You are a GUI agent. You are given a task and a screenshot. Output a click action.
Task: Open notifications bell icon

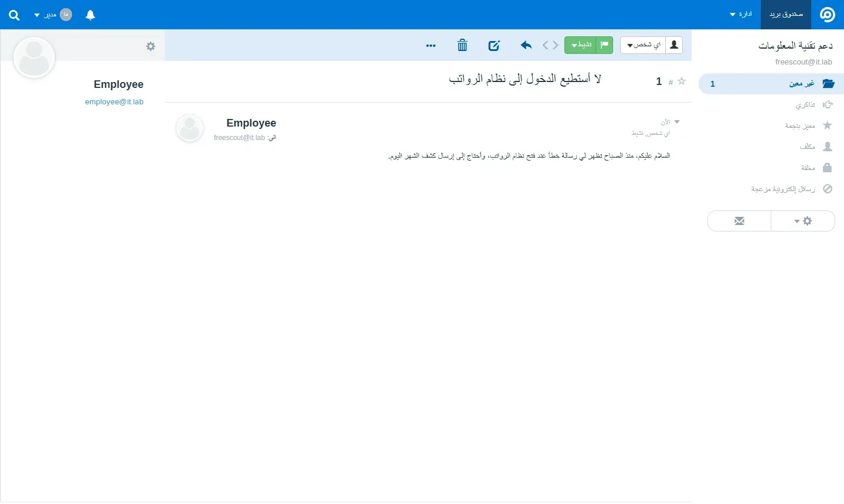(x=90, y=15)
